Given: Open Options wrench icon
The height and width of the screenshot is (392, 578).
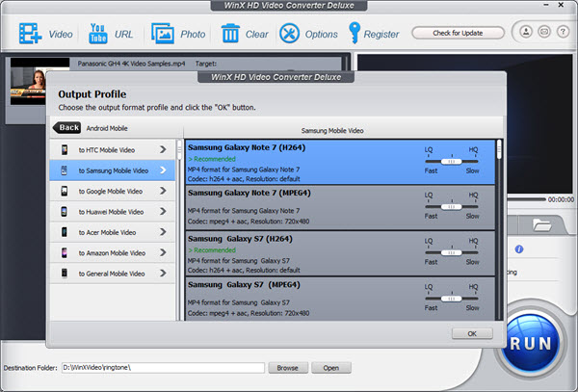Looking at the screenshot, I should pos(289,34).
